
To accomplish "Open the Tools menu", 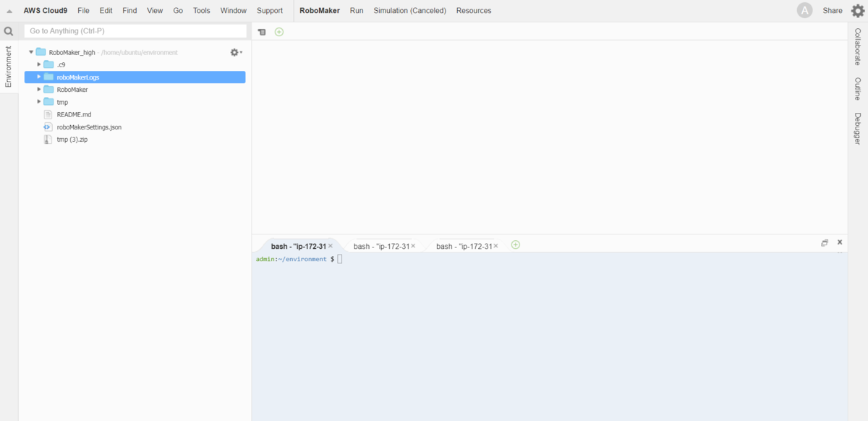I will [202, 11].
